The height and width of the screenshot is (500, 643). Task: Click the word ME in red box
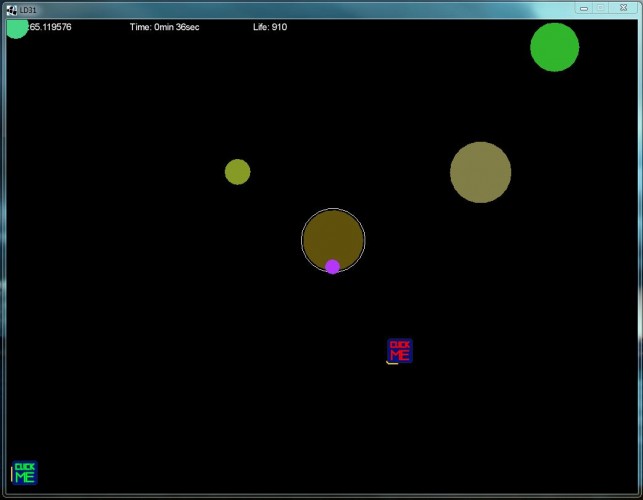tap(399, 355)
